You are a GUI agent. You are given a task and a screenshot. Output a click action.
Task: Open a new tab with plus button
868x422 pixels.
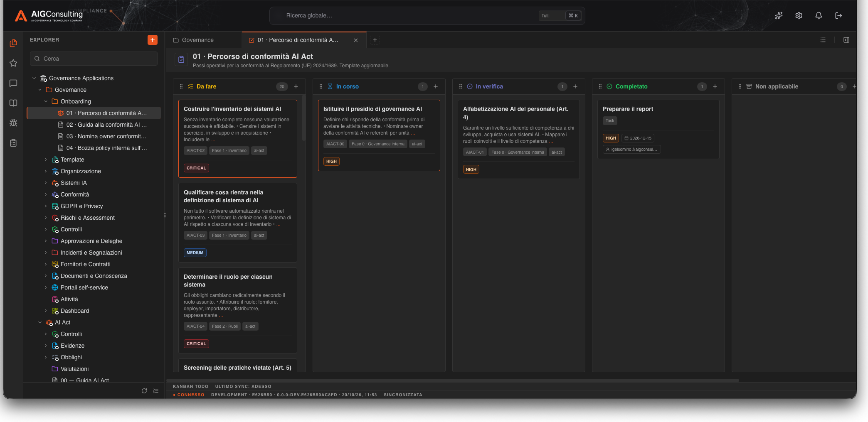375,40
